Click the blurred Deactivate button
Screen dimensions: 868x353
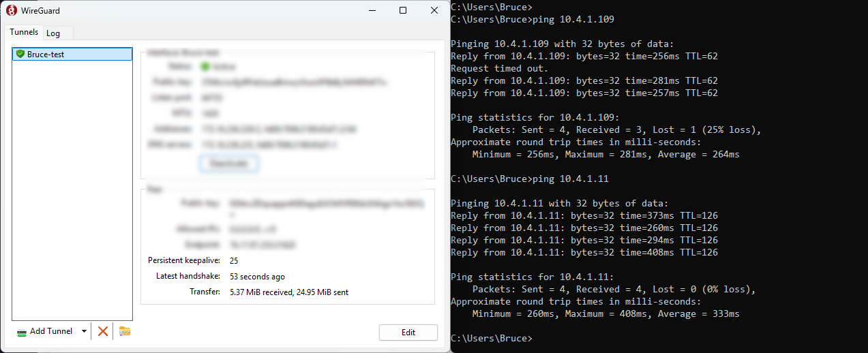(x=229, y=164)
